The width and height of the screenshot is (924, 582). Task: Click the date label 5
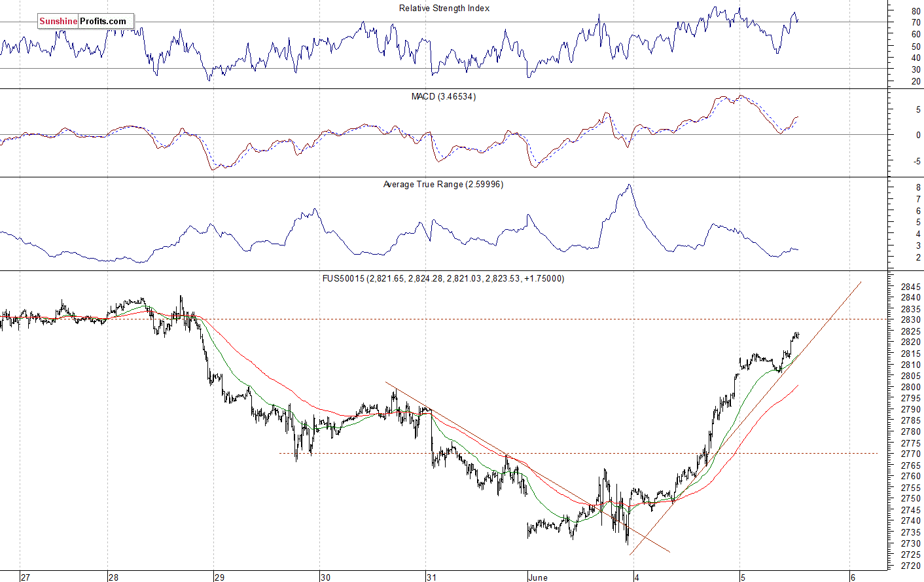click(743, 577)
